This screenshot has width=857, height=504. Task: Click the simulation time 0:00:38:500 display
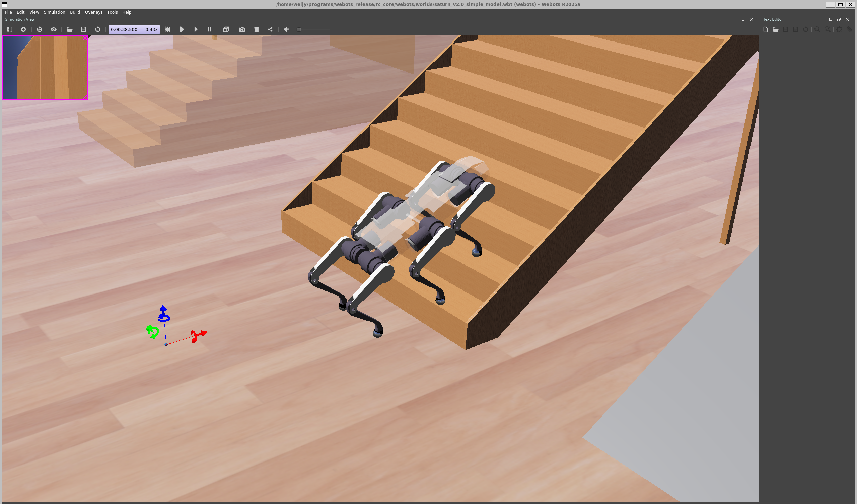tap(134, 29)
